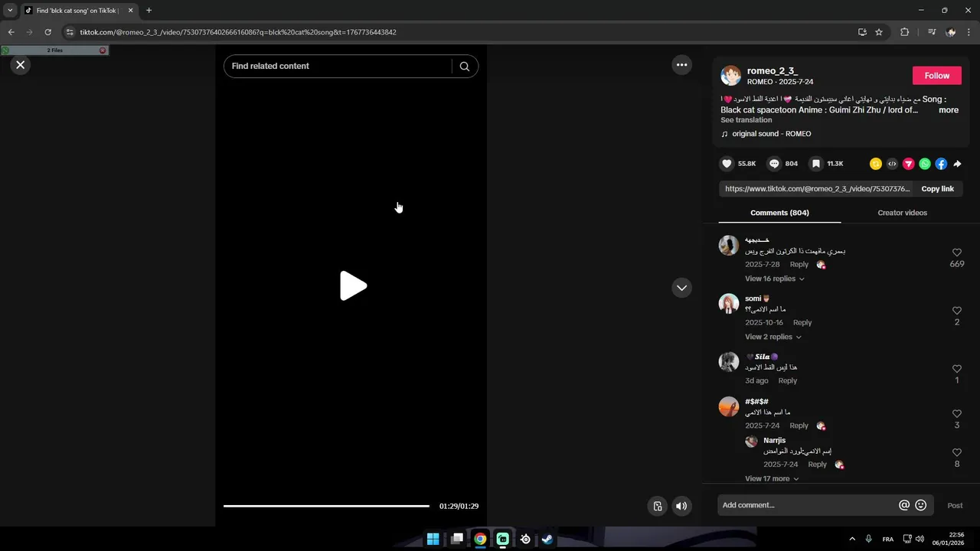Open the three-dot more options menu on video
This screenshot has height=551, width=980.
pyautogui.click(x=681, y=65)
